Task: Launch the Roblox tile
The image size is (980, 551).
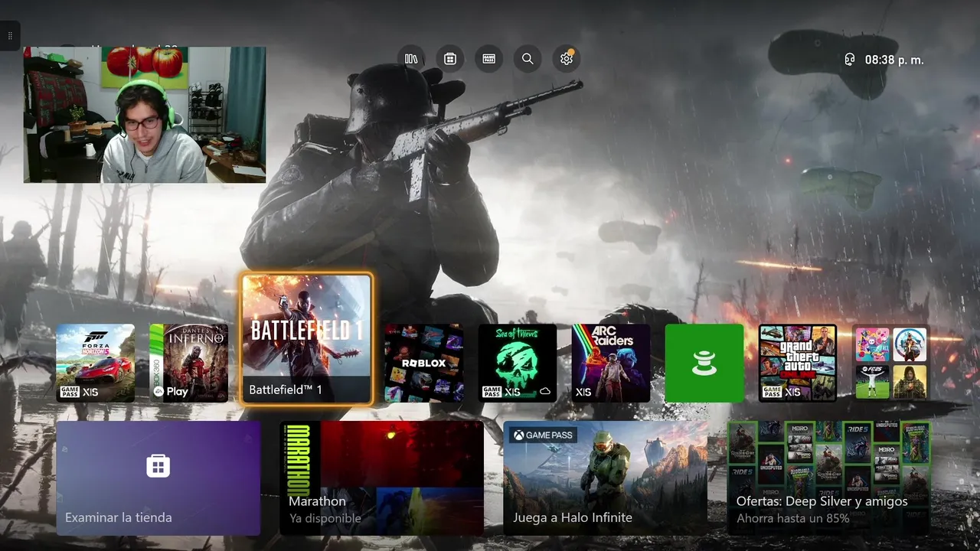Action: [x=424, y=363]
